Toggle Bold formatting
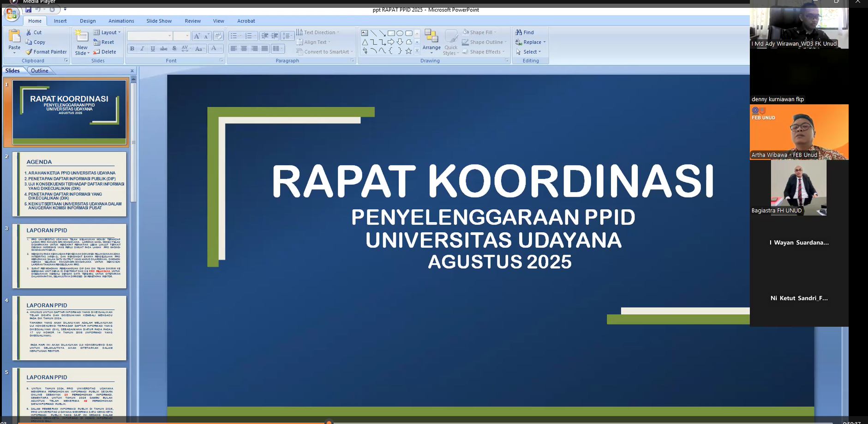 pyautogui.click(x=132, y=48)
